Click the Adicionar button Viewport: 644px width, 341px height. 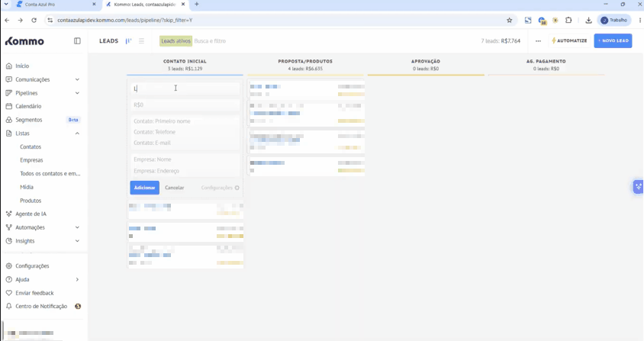(x=144, y=188)
